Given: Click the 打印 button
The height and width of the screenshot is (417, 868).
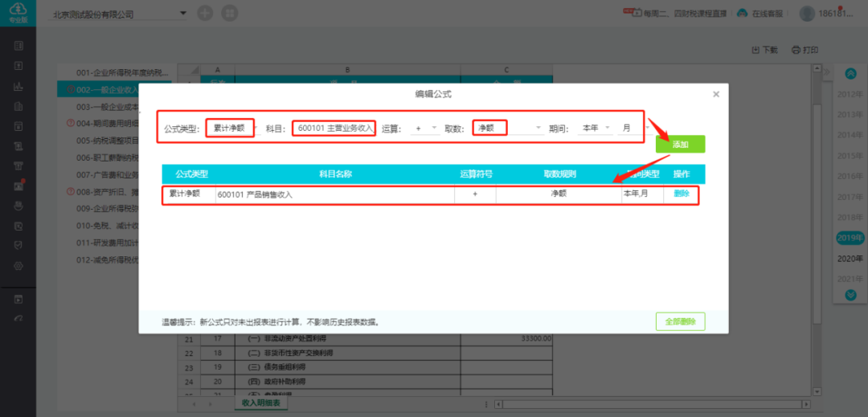Looking at the screenshot, I should [805, 50].
